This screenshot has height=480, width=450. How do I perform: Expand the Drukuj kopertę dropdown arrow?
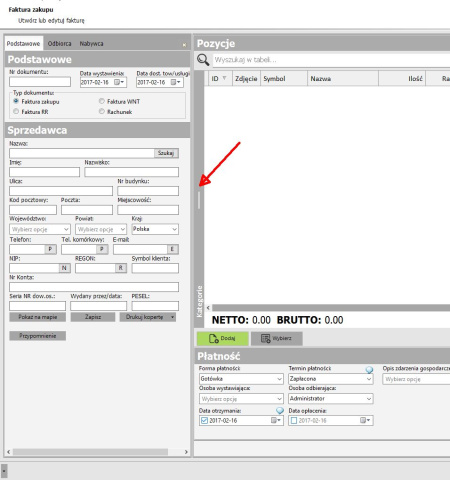pyautogui.click(x=172, y=317)
